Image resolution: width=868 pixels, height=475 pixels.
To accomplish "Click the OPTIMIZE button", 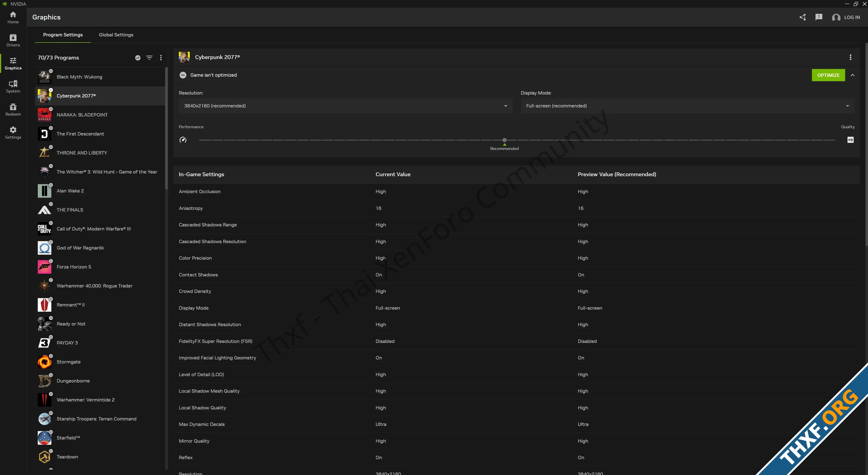I will [x=828, y=75].
